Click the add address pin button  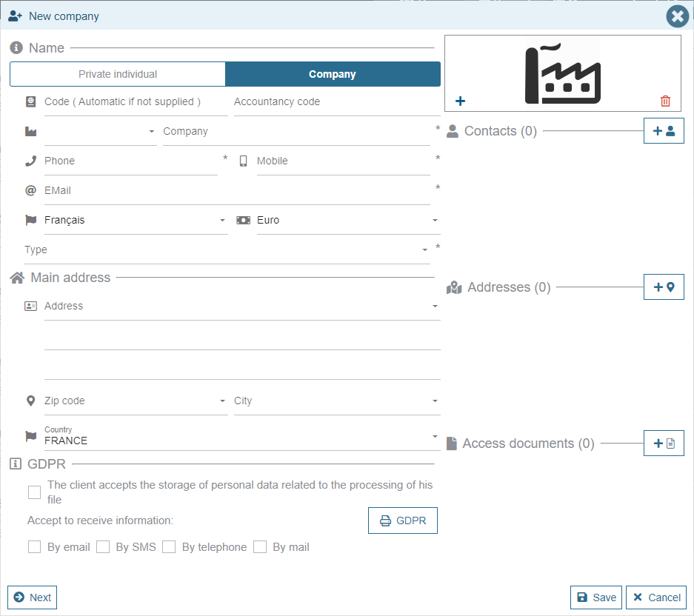click(x=664, y=287)
